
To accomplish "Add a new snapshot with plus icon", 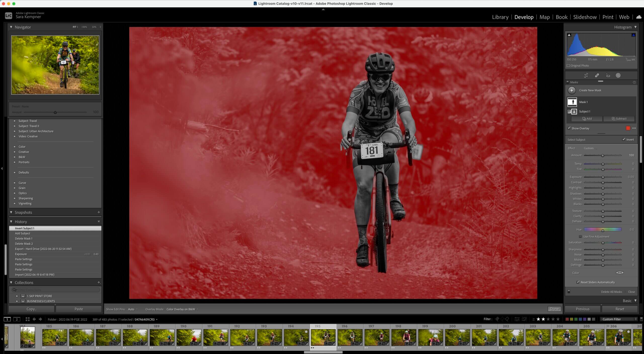I will click(x=99, y=212).
